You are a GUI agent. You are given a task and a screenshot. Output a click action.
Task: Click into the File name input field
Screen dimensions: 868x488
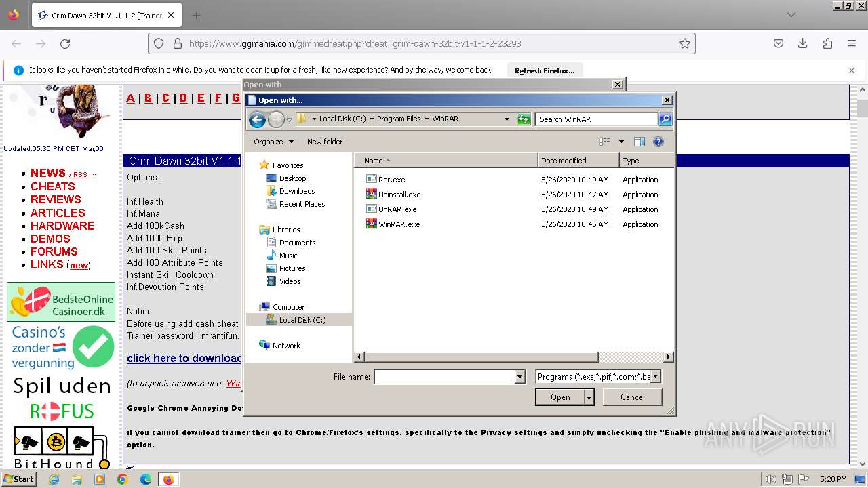point(445,377)
